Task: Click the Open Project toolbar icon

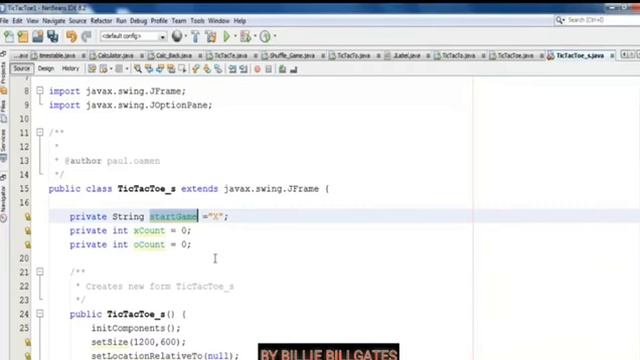Action: click(38, 37)
